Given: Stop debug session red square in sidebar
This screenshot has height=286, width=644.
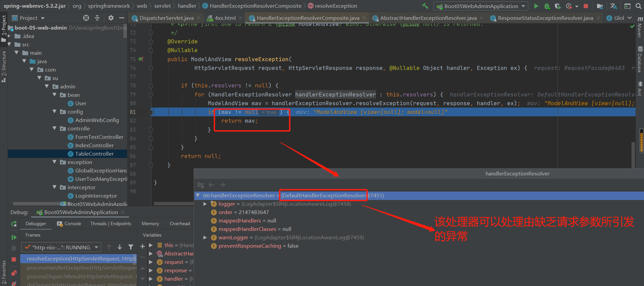Looking at the screenshot, I should coord(14,259).
